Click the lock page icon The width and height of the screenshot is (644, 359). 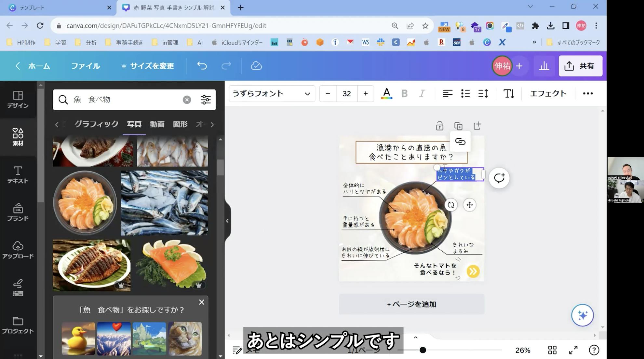click(440, 126)
